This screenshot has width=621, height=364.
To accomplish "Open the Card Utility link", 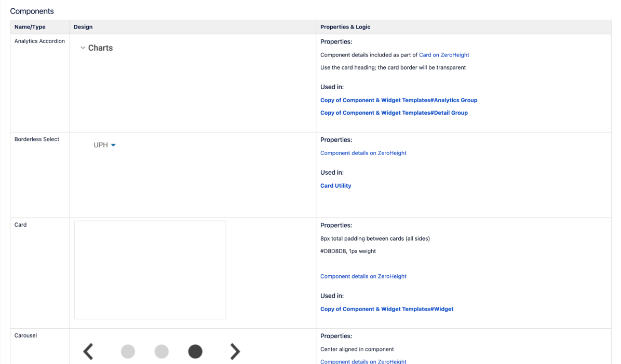I will pos(335,186).
